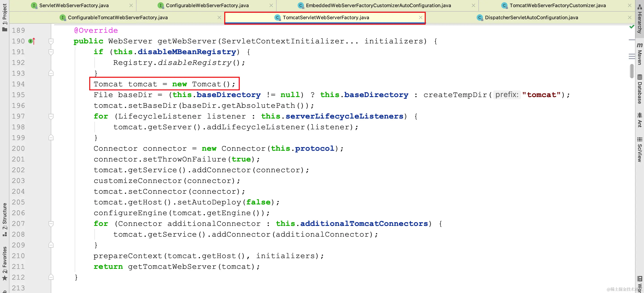Collapse the if block fold on line 191

coord(51,52)
